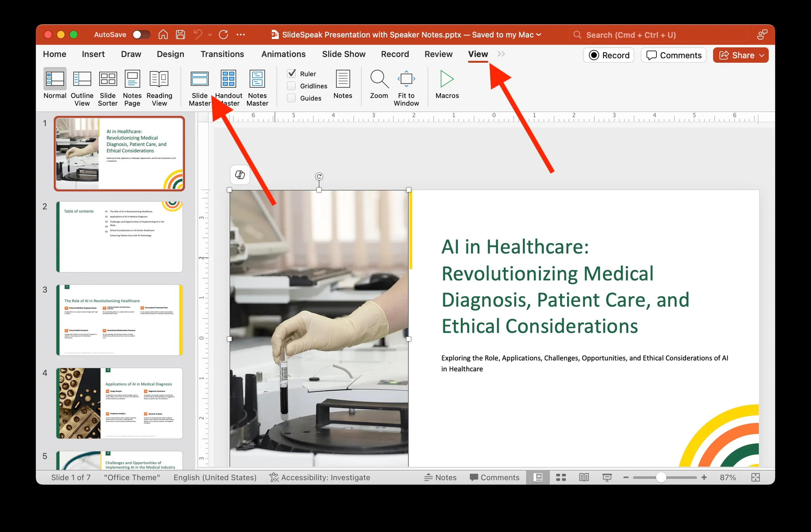The height and width of the screenshot is (532, 811).
Task: Open the file name save-location dropdown
Action: pos(539,35)
